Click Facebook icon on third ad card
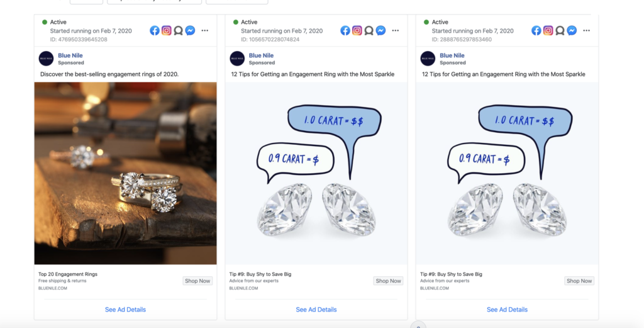This screenshot has height=328, width=644. tap(536, 30)
